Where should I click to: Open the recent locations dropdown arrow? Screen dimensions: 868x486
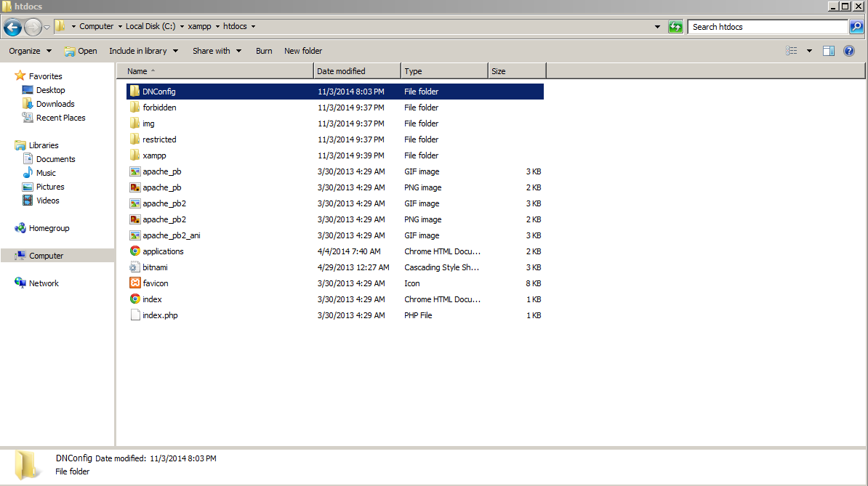tap(47, 27)
